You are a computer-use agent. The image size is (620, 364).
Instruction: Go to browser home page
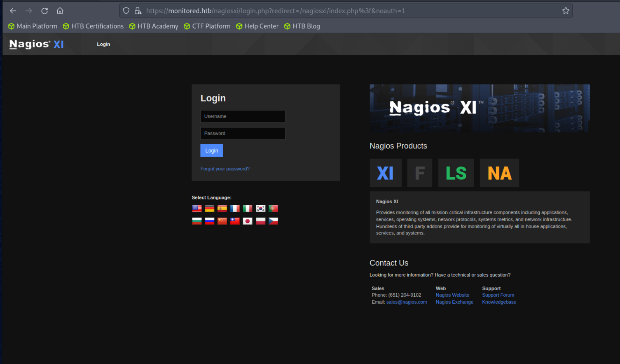pos(60,11)
